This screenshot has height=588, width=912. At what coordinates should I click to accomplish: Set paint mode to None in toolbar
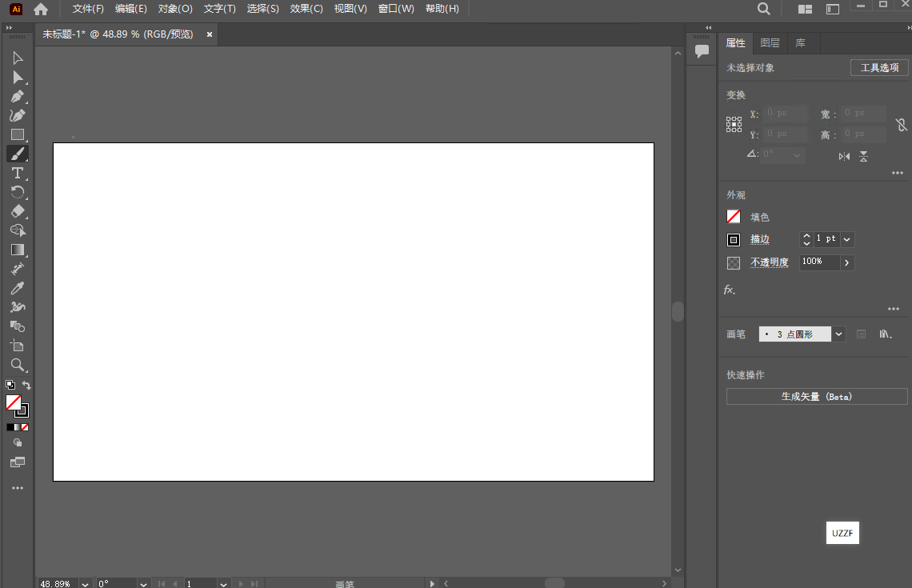(x=25, y=427)
